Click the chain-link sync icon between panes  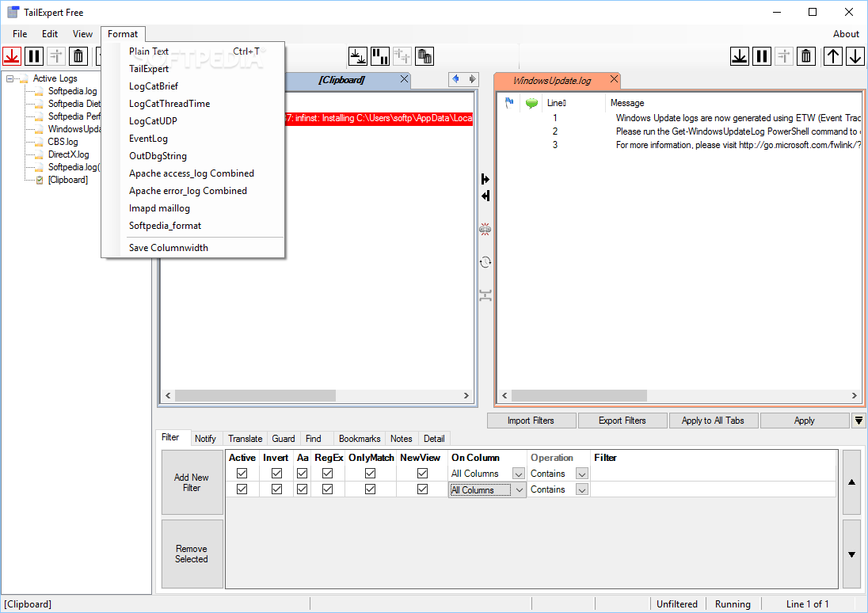coord(485,229)
